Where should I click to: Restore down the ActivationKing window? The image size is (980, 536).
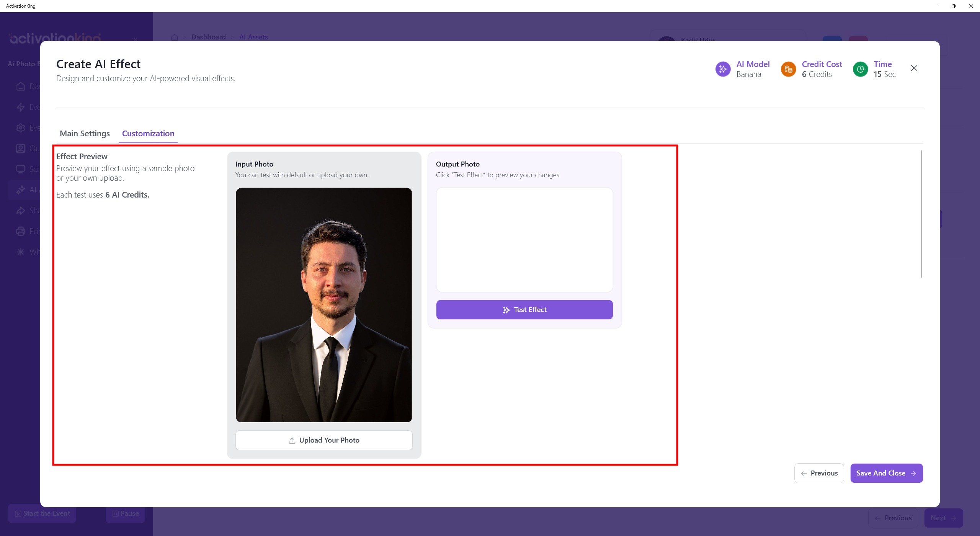(x=953, y=6)
